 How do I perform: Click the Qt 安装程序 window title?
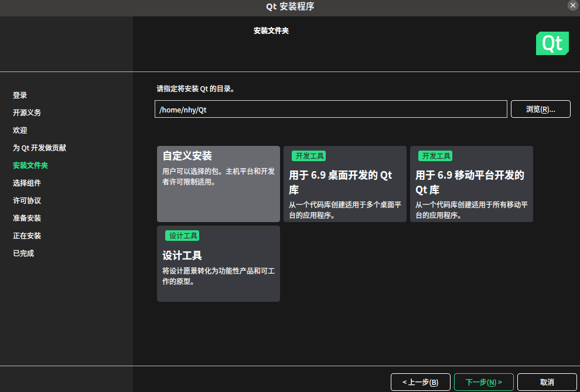coord(291,6)
